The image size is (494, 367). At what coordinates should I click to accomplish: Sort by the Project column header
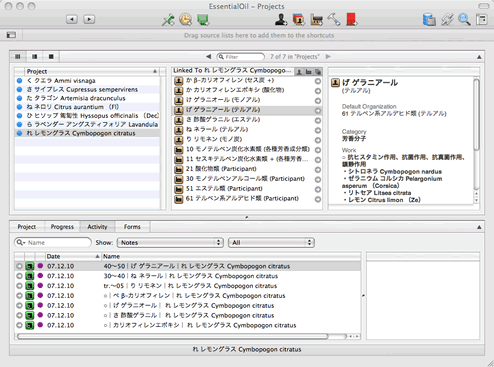click(91, 71)
